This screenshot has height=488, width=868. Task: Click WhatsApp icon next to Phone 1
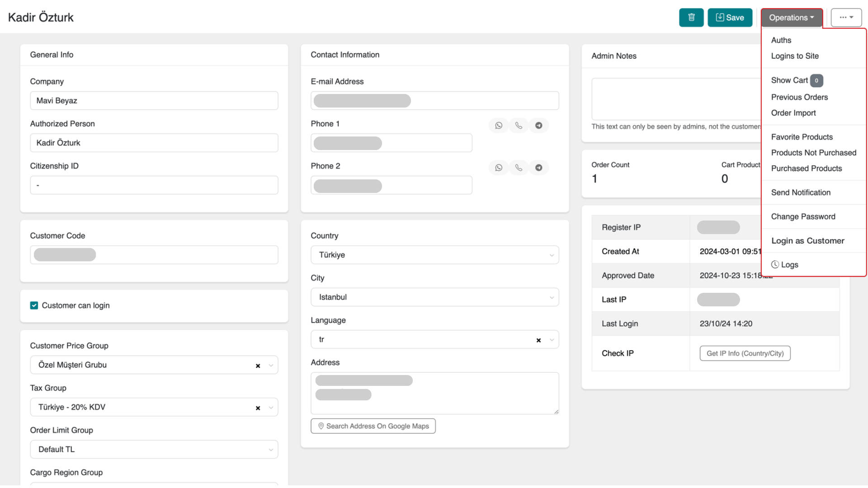coord(498,126)
